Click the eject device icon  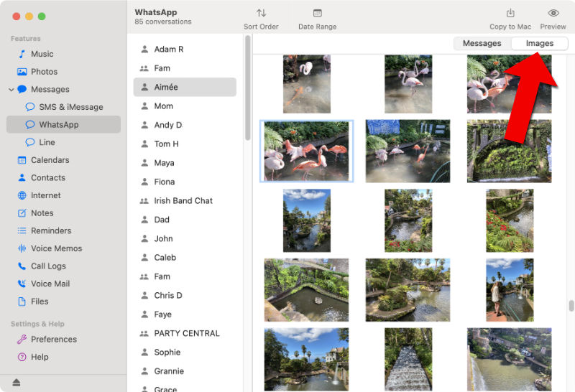(16, 383)
